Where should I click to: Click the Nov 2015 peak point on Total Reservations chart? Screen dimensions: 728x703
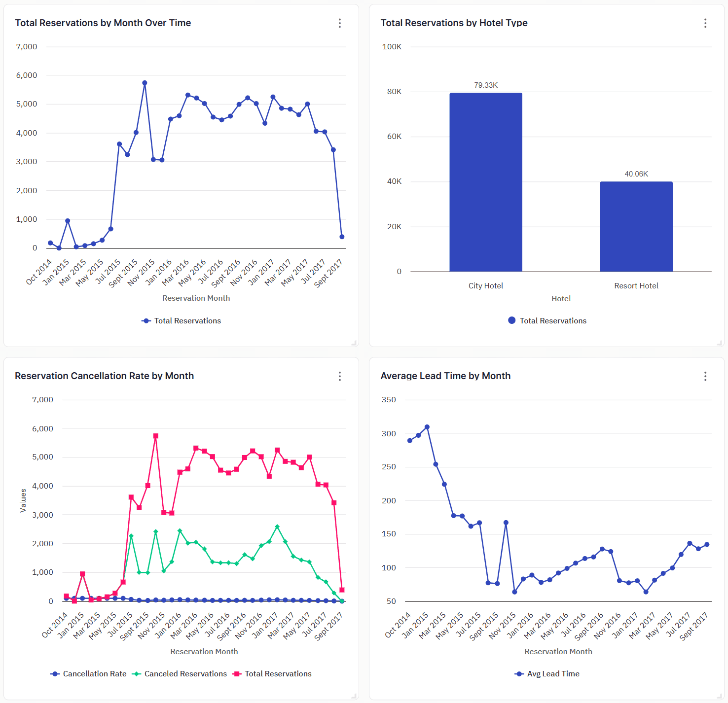point(145,82)
